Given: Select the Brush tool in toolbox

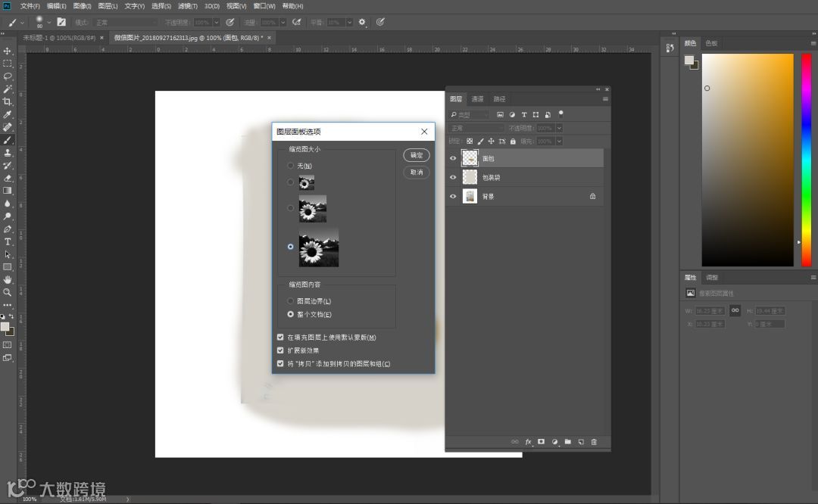Looking at the screenshot, I should (8, 140).
